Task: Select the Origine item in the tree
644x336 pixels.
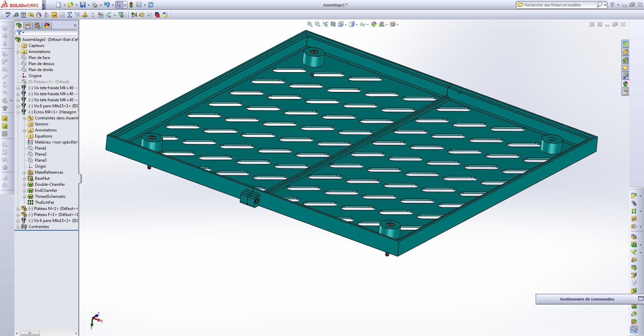Action: pos(35,76)
